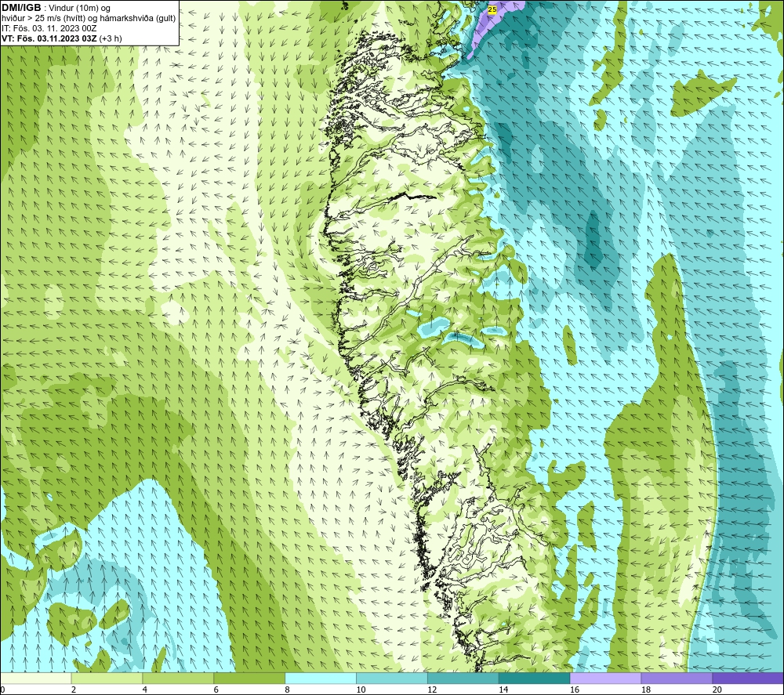Click the "18" value on the color scale
Screen dimensions: 784x695
point(645,690)
